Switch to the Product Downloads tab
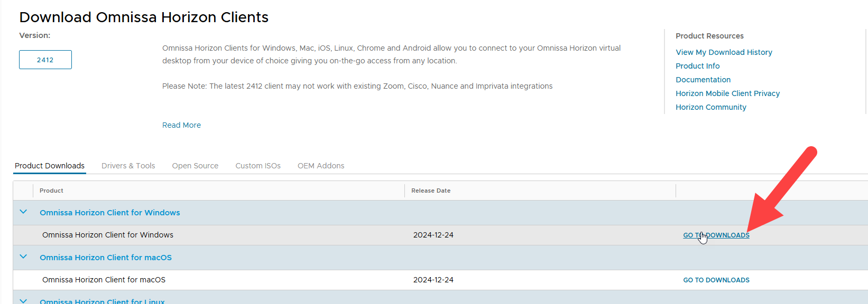 (50, 166)
